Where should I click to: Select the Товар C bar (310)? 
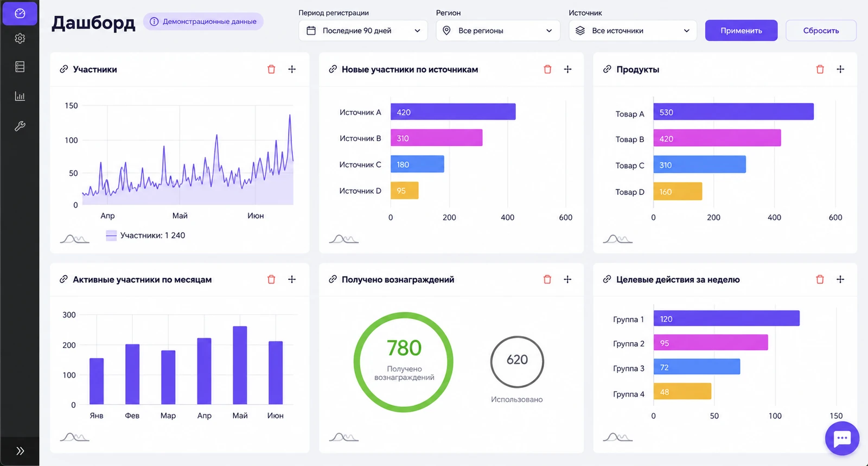pyautogui.click(x=700, y=164)
